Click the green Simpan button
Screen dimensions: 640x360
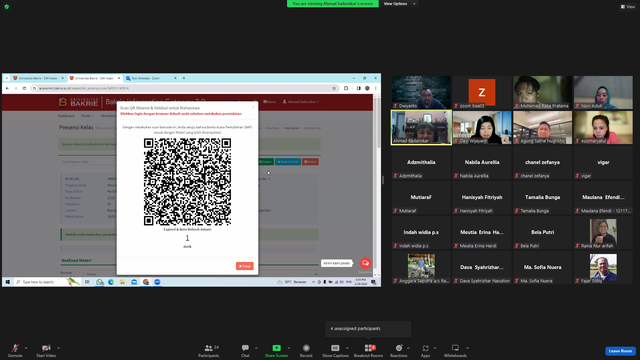pos(266,162)
